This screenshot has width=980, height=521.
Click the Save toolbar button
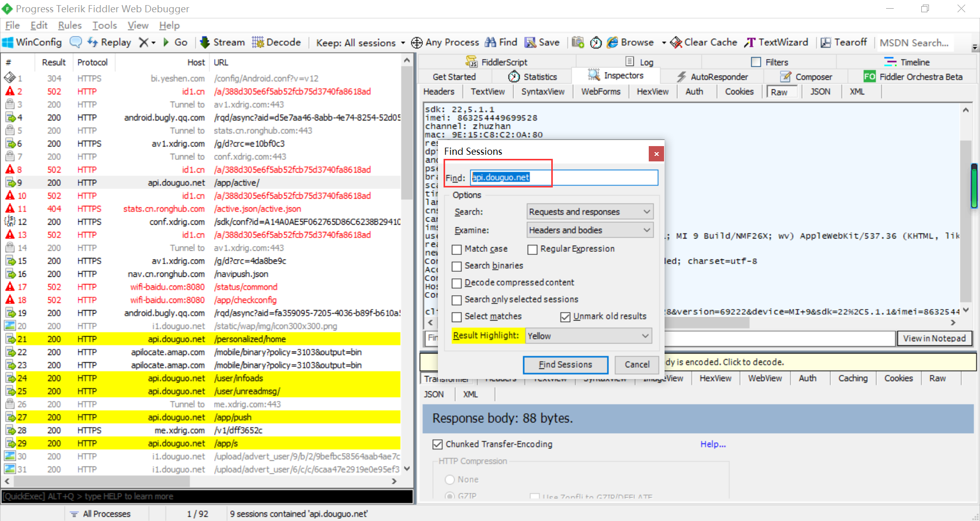click(542, 42)
